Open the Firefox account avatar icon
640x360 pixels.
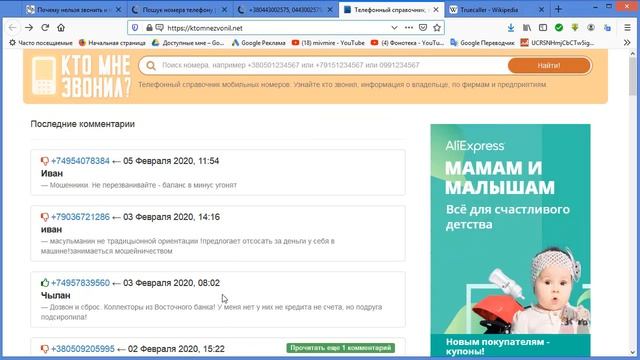591,28
